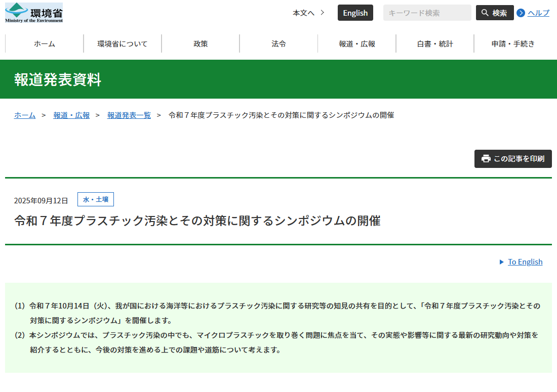This screenshot has height=392, width=557.
Task: Click the Ministry of the Environment logo
Action: (34, 13)
